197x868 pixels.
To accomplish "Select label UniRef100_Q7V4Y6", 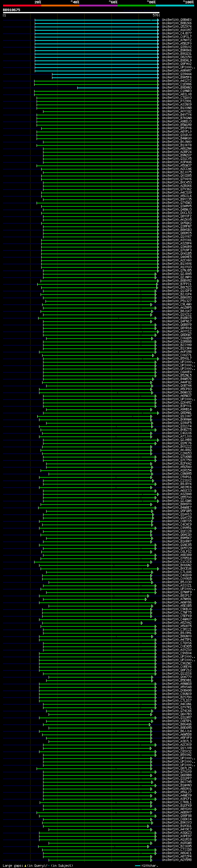I will click(x=177, y=179).
